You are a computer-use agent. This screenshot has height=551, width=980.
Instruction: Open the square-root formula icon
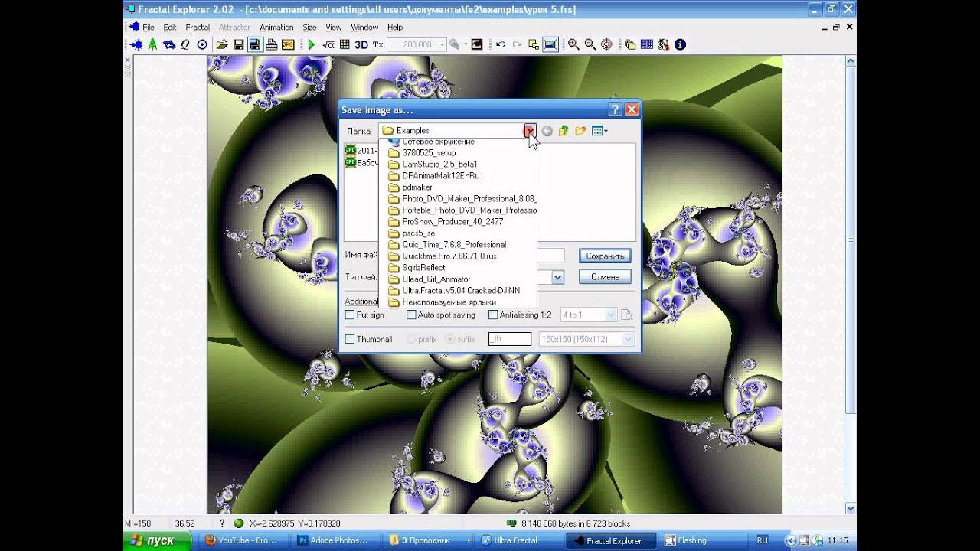click(x=328, y=44)
